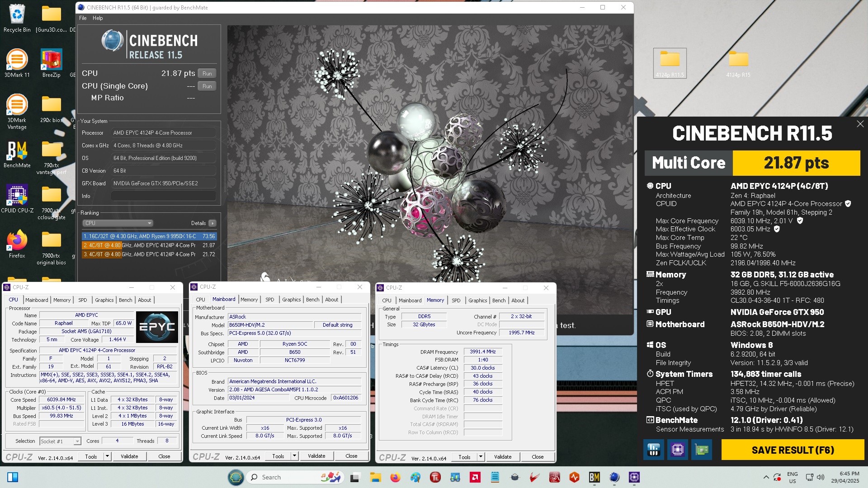The width and height of the screenshot is (868, 488).
Task: Open Tools dropdown arrow in right CPU-Z window
Action: pos(481,457)
